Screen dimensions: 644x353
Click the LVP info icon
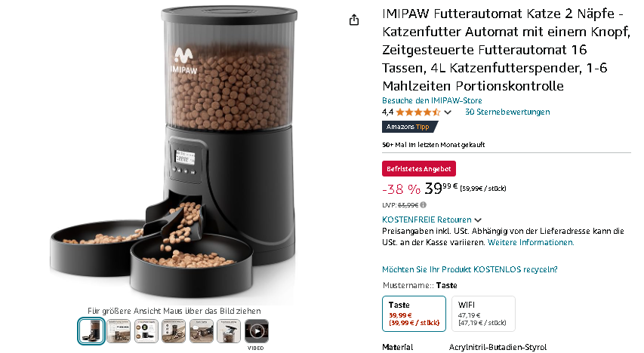point(423,205)
